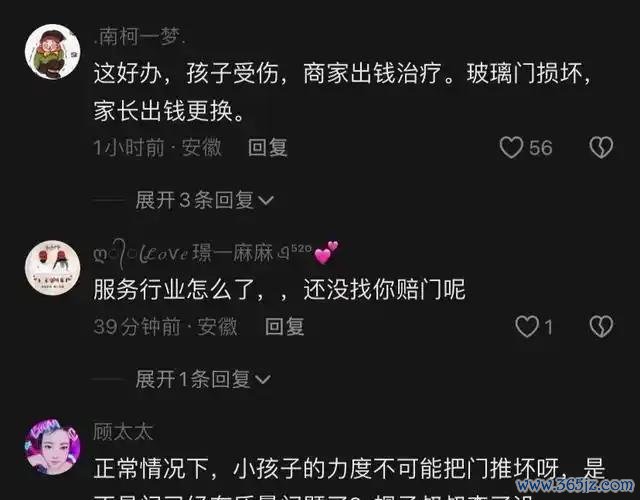
Task: Open the username 顾太太
Action: tap(123, 432)
